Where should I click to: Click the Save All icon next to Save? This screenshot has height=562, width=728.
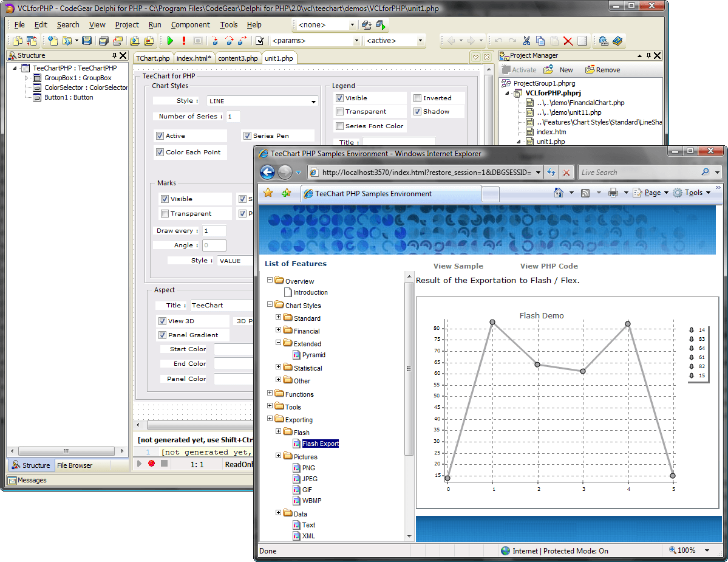point(104,41)
